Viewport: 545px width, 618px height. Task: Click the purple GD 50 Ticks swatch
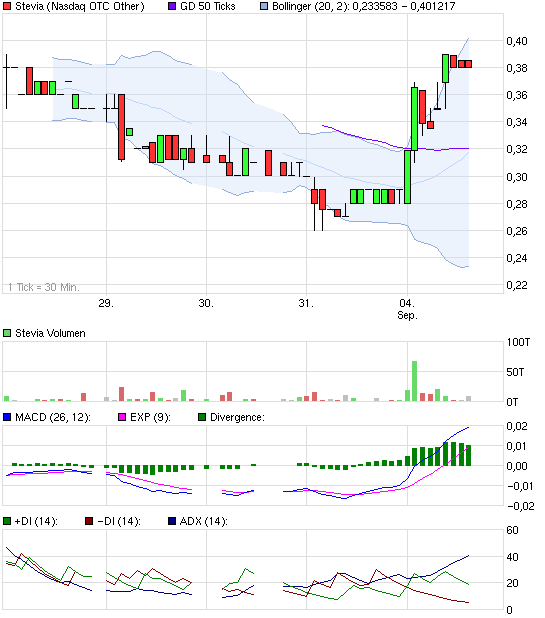pos(172,6)
